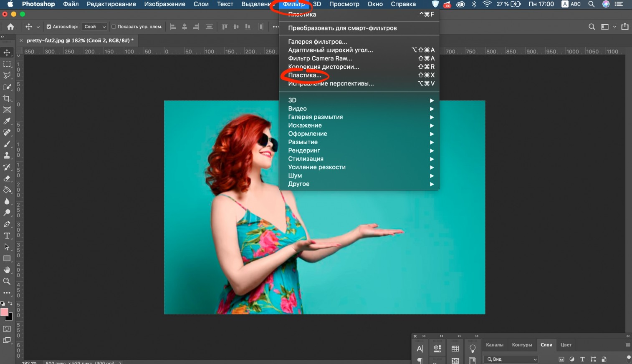
Task: Select the Crop tool
Action: coord(7,98)
